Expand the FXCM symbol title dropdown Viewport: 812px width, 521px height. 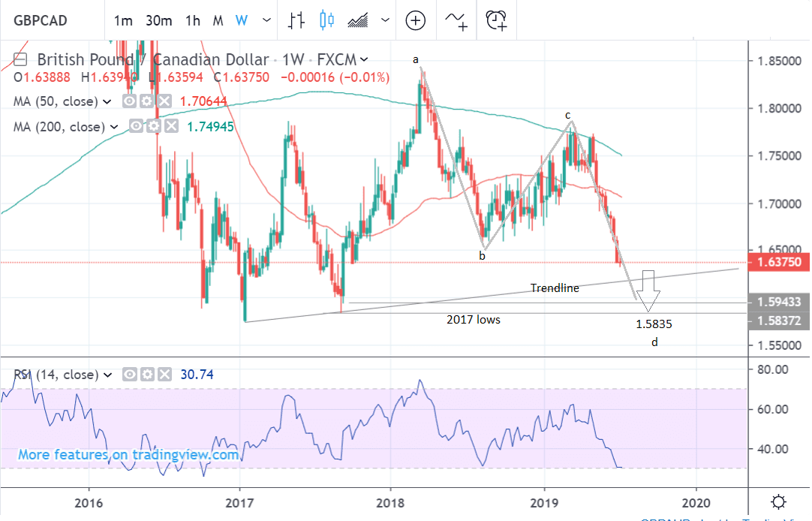[364, 59]
